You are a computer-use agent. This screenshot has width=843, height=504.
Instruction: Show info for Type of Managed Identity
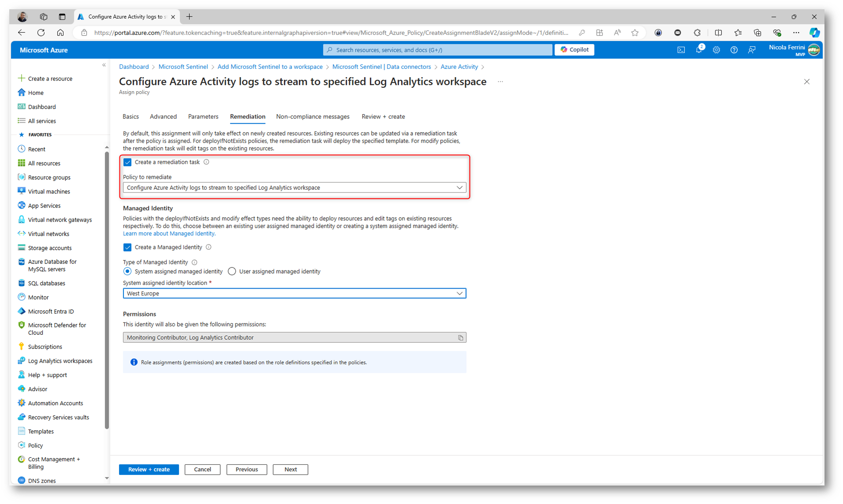pyautogui.click(x=194, y=262)
